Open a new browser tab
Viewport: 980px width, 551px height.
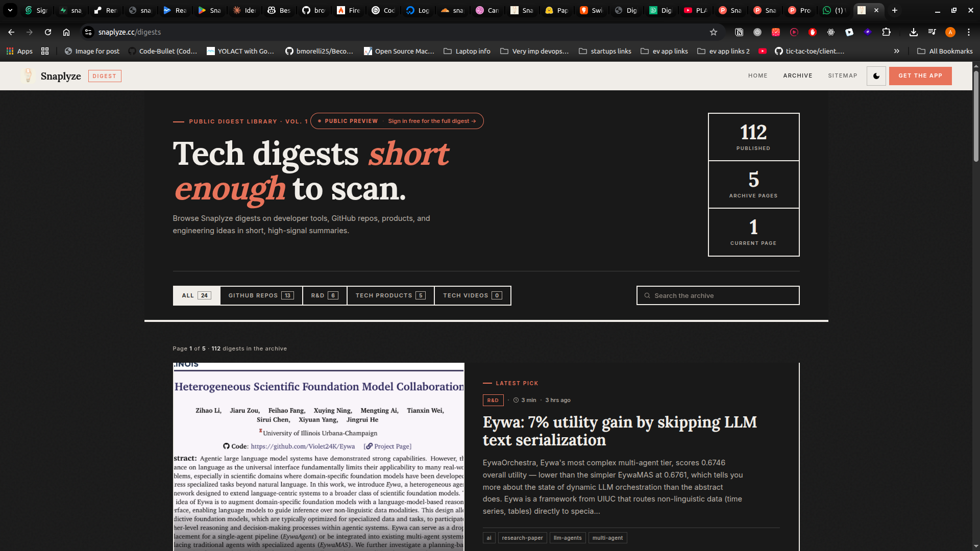point(895,10)
